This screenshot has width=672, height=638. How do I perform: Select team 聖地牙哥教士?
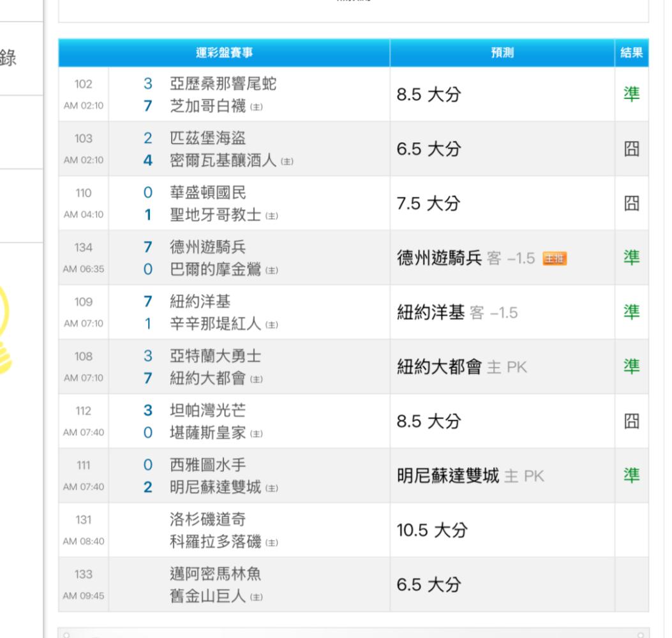tap(215, 214)
